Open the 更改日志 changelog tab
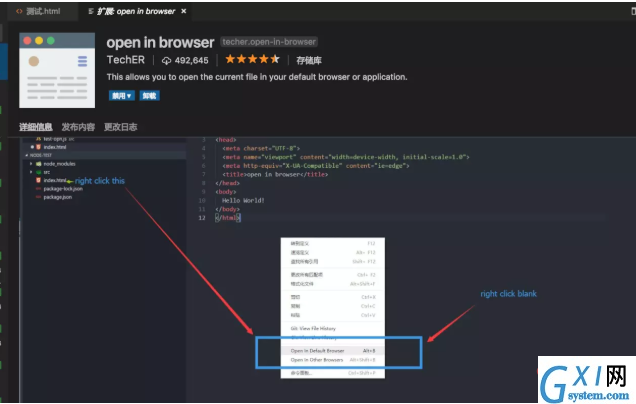The width and height of the screenshot is (636, 404). click(x=120, y=127)
